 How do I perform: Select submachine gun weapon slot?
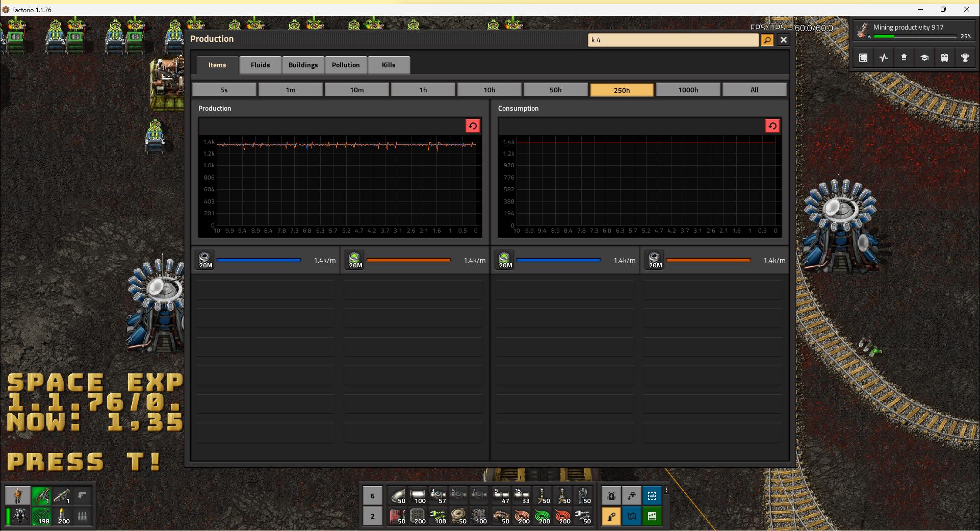41,495
